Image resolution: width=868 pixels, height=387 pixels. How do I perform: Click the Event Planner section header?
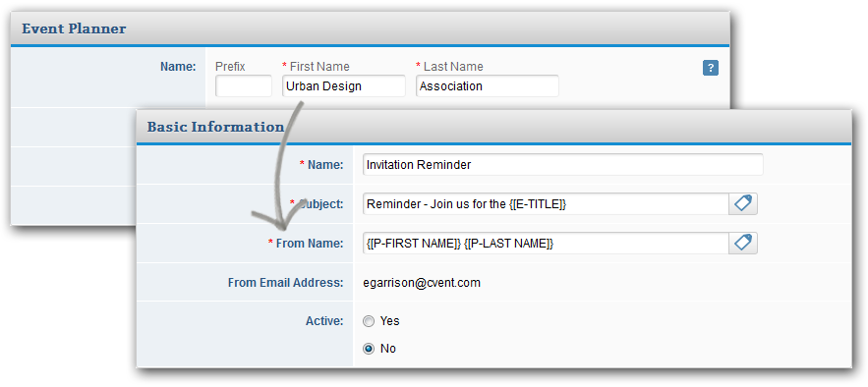click(74, 28)
